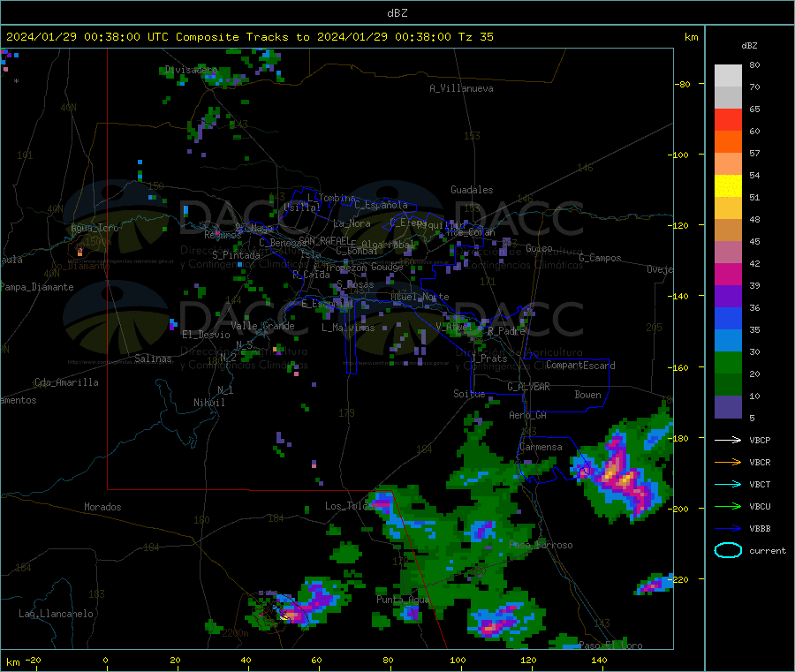Select the bright green 20-30 dBZ band

pos(728,362)
